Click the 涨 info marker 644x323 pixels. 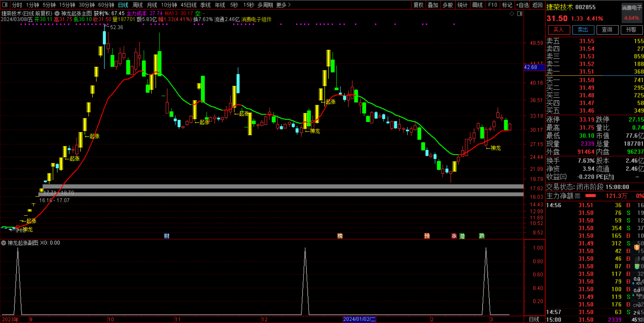(454, 236)
